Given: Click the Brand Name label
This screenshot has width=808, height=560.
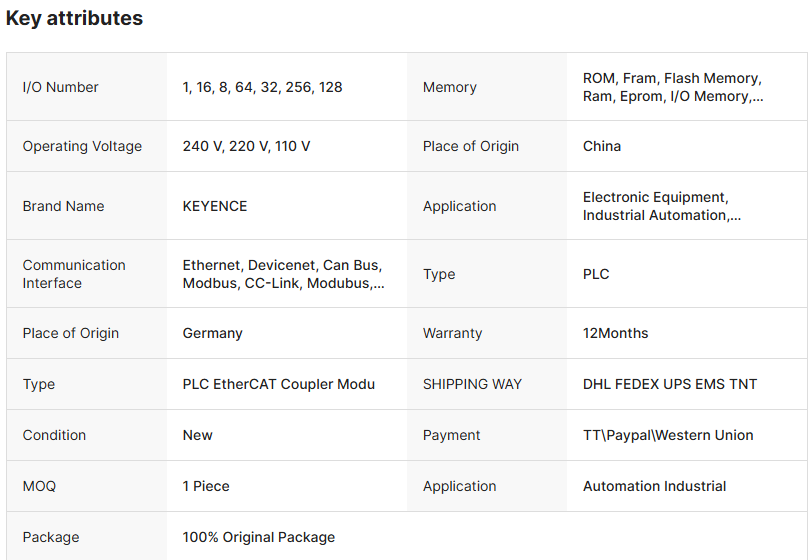Looking at the screenshot, I should [63, 206].
